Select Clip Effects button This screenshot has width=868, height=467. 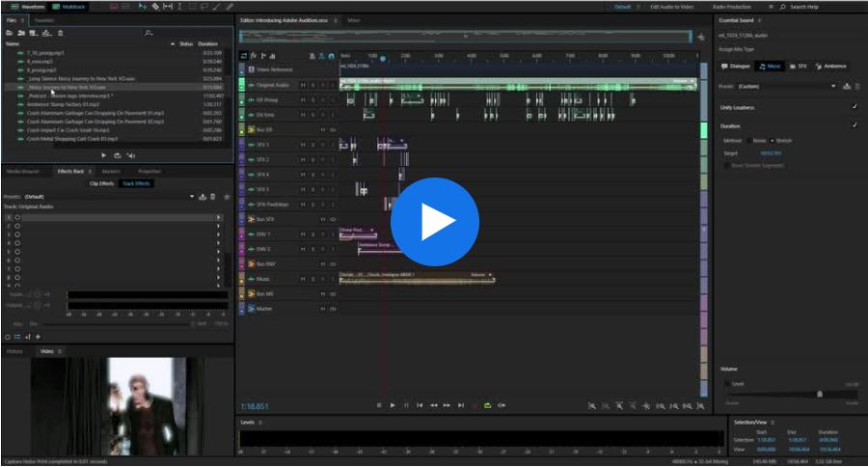(102, 183)
